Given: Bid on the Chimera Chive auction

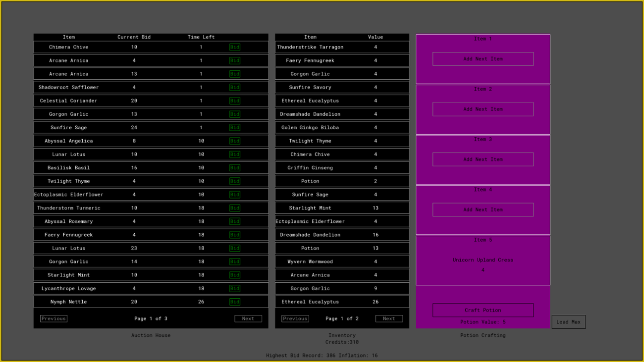Looking at the screenshot, I should tap(235, 47).
